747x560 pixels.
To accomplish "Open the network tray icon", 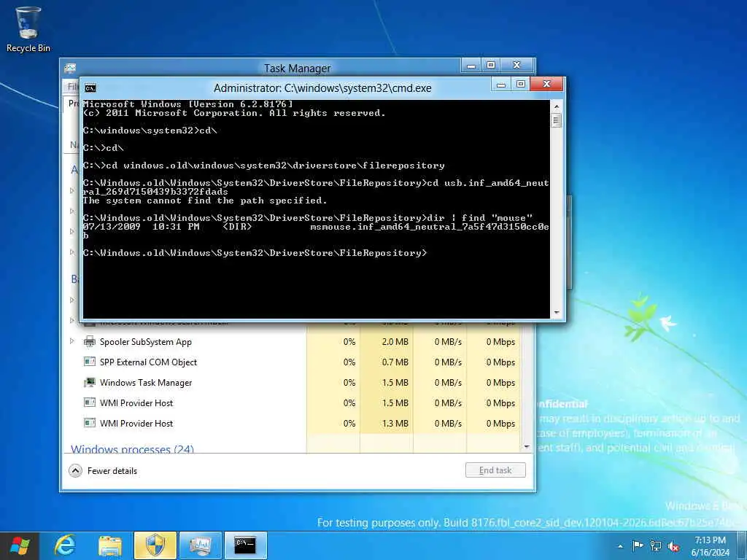I will (656, 545).
